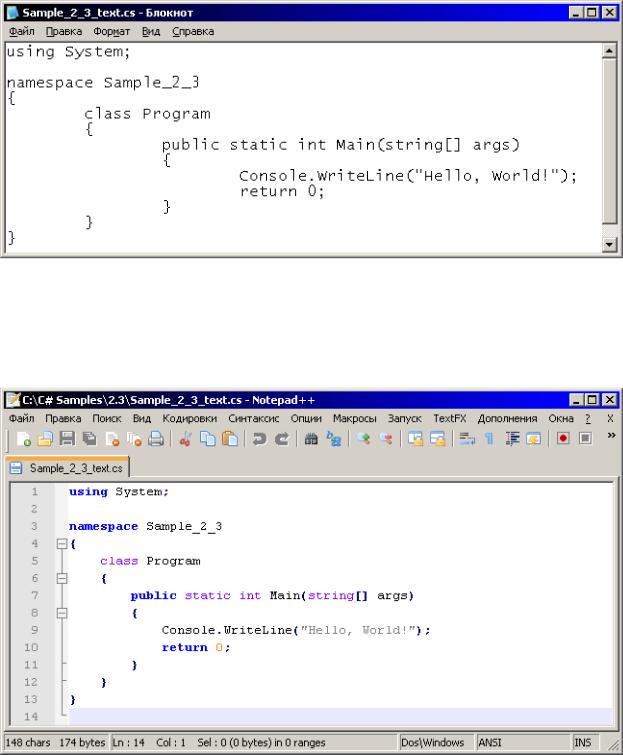The width and height of the screenshot is (623, 755).
Task: Click the Undo arrow icon
Action: [259, 439]
